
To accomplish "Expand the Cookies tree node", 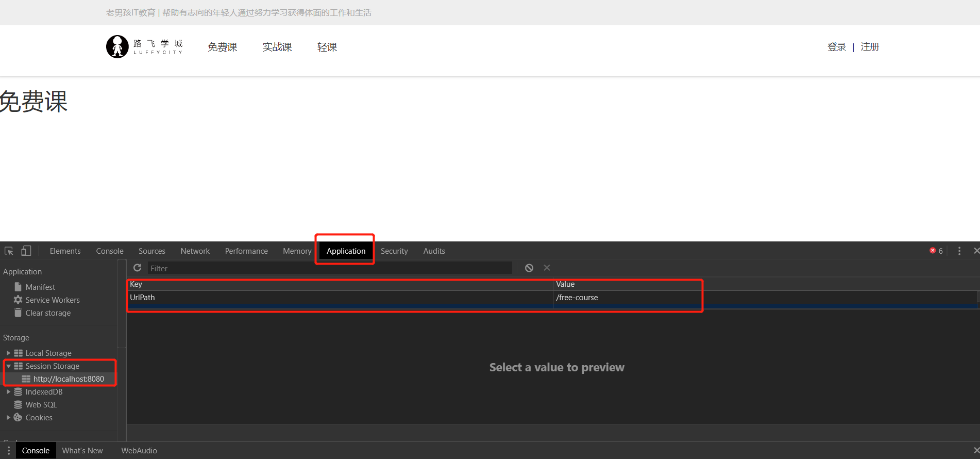I will [x=8, y=417].
